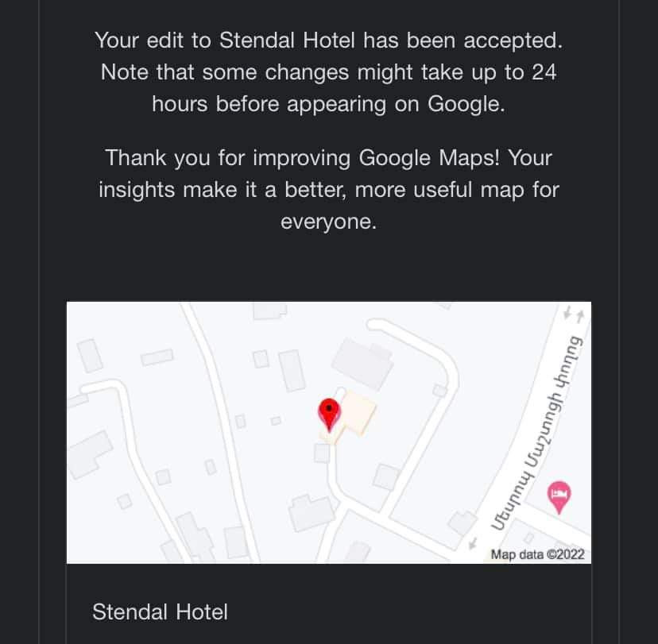This screenshot has height=644, width=658.
Task: Click the small square building below the pin
Action: [322, 453]
